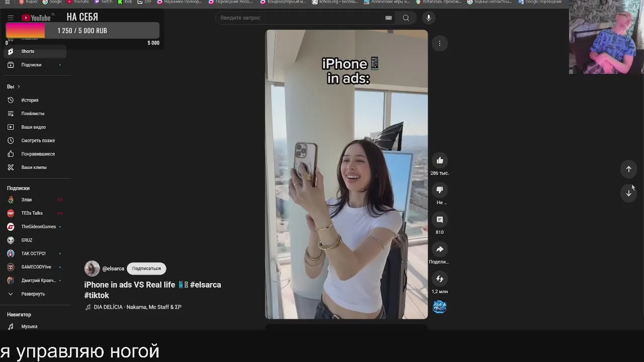The width and height of the screenshot is (644, 362).
Task: Open the three-dot menu on the Short
Action: pos(440,43)
